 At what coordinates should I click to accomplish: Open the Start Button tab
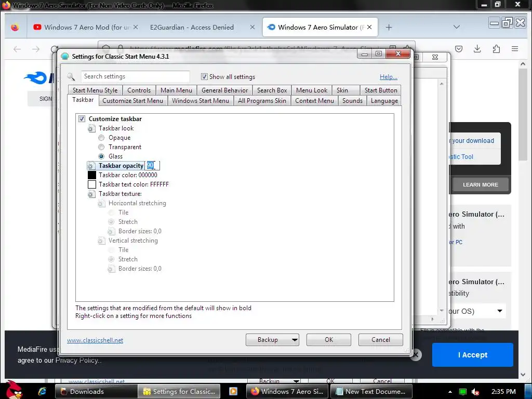(x=381, y=90)
